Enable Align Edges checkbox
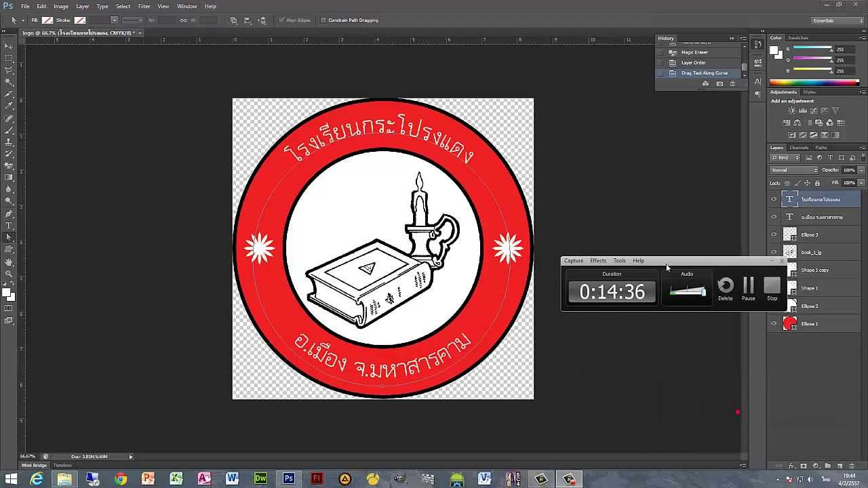 (281, 20)
